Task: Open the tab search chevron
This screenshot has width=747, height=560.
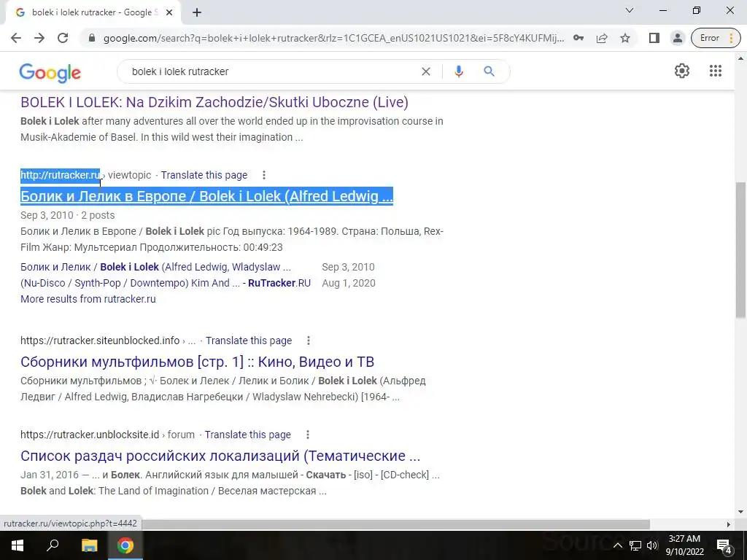Action: 630,10
